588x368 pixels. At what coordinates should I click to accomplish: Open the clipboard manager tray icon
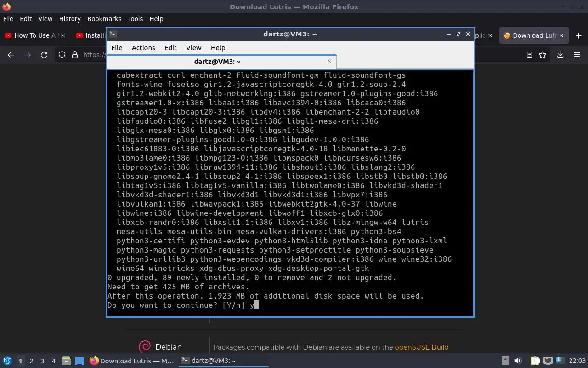click(535, 361)
